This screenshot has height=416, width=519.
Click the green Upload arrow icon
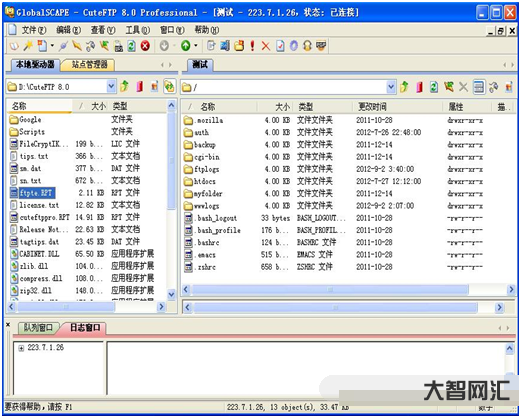[x=186, y=46]
